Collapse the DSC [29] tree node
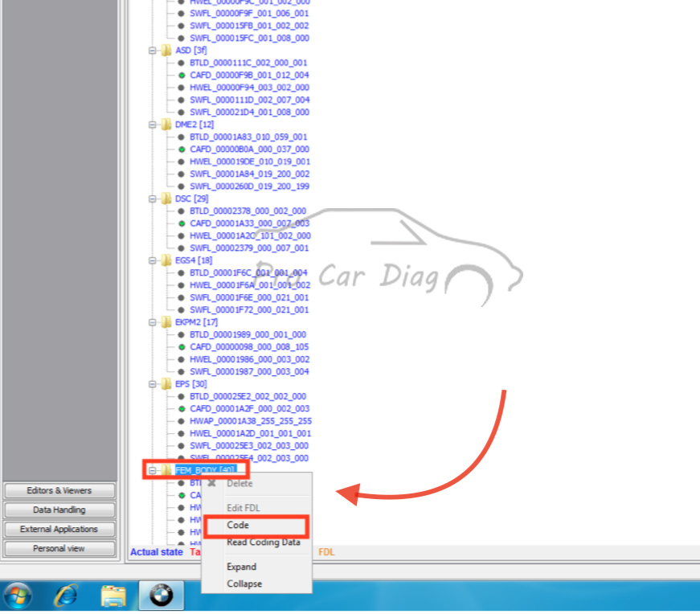 click(152, 199)
